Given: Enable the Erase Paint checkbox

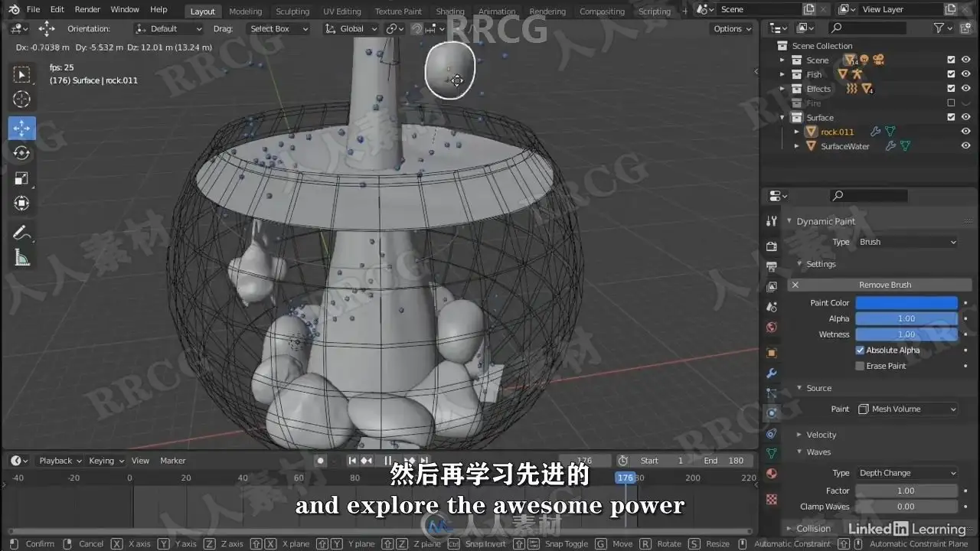Looking at the screenshot, I should 860,366.
